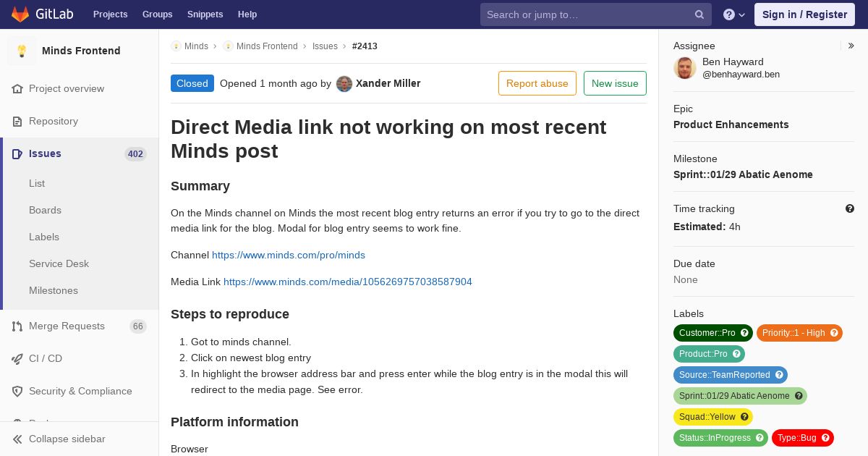Open the Groups menu
Image resolution: width=868 pixels, height=456 pixels.
157,14
